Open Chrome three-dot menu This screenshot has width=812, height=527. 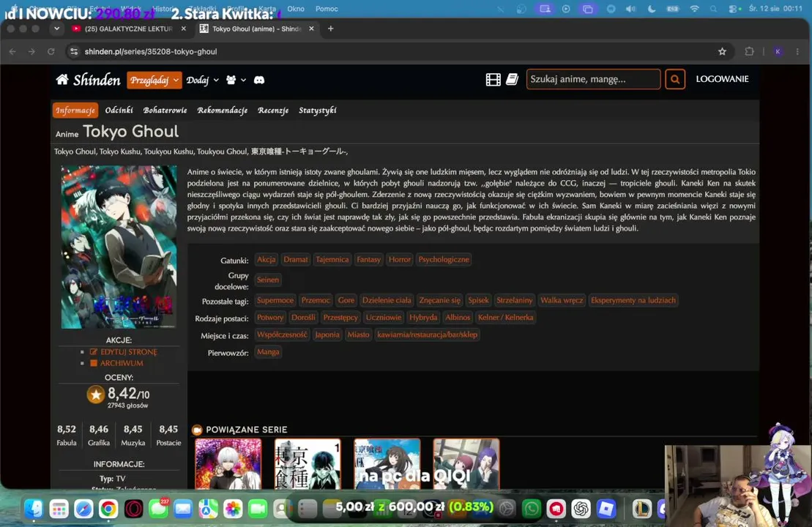coord(797,51)
